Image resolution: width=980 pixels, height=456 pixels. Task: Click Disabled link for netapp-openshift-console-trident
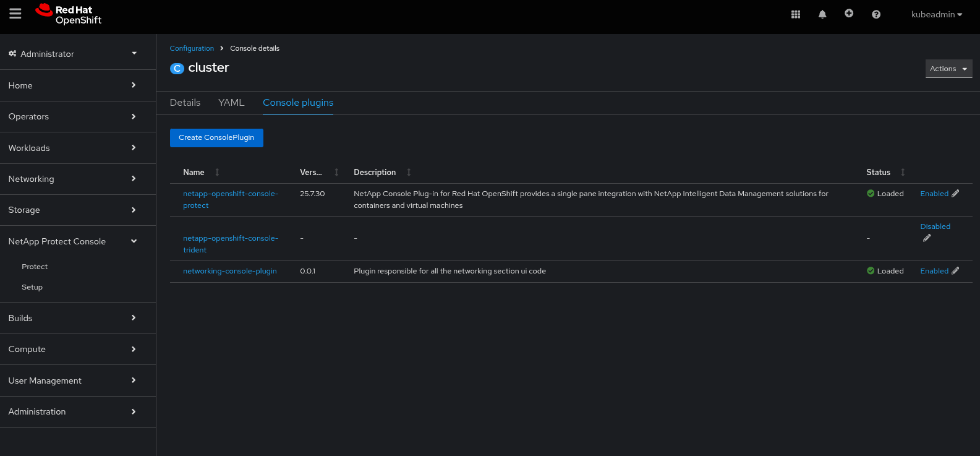(935, 226)
